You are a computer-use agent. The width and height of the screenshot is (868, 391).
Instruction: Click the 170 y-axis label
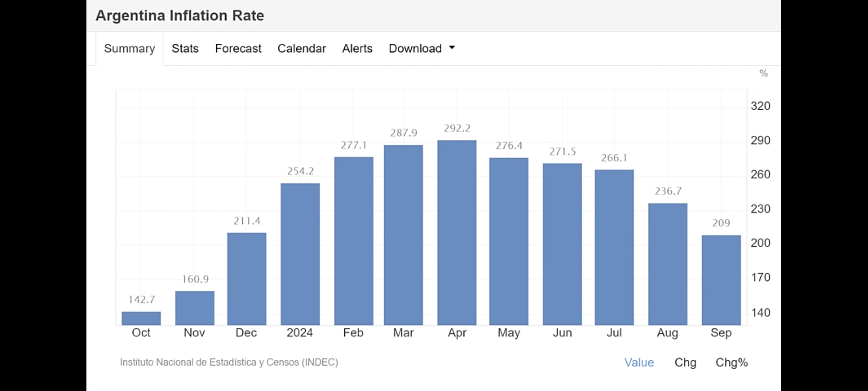[760, 278]
